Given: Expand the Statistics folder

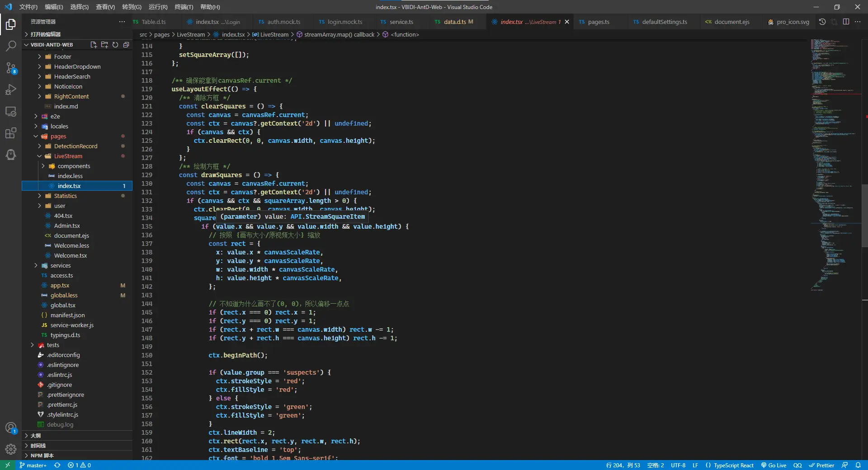Looking at the screenshot, I should [66, 196].
